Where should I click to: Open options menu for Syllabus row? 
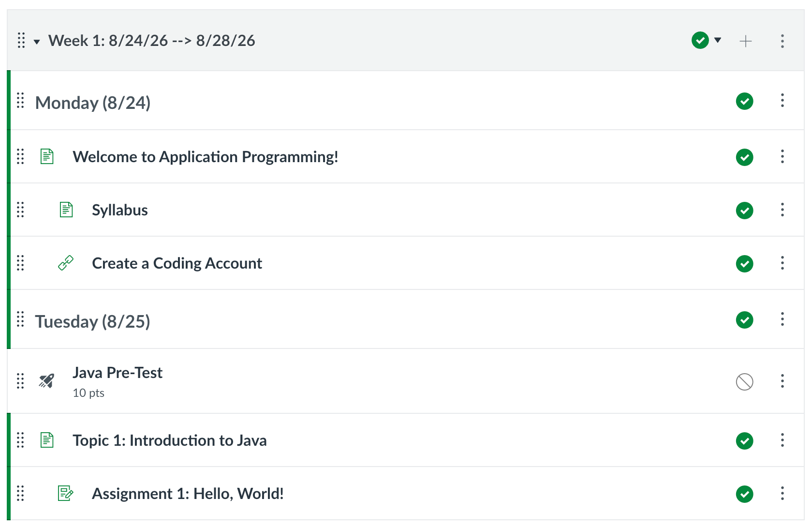click(x=782, y=210)
